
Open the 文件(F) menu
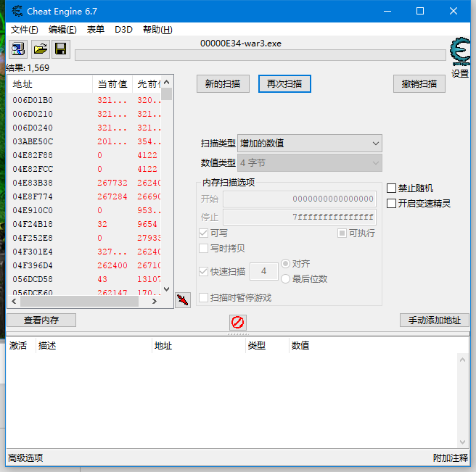coord(24,30)
